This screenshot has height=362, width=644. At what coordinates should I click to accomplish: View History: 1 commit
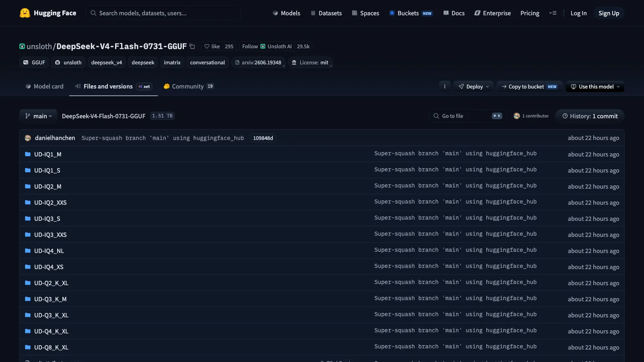(x=590, y=116)
